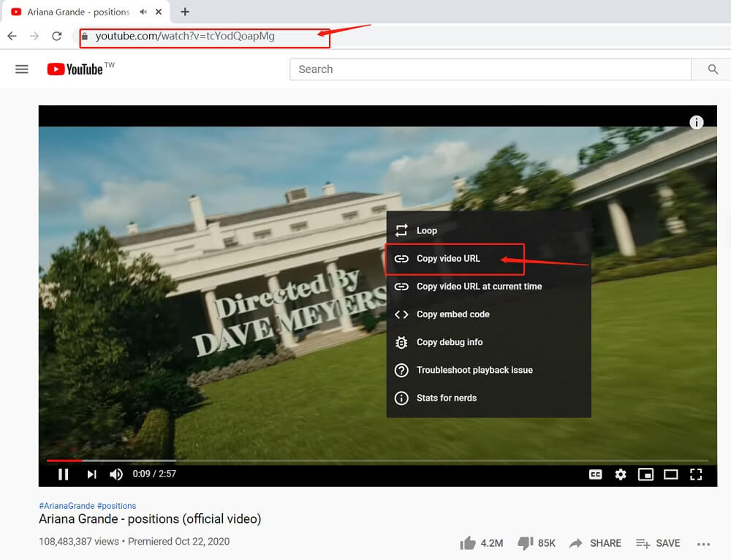This screenshot has height=560, width=731.
Task: Pause the video with the pause button
Action: (x=64, y=474)
